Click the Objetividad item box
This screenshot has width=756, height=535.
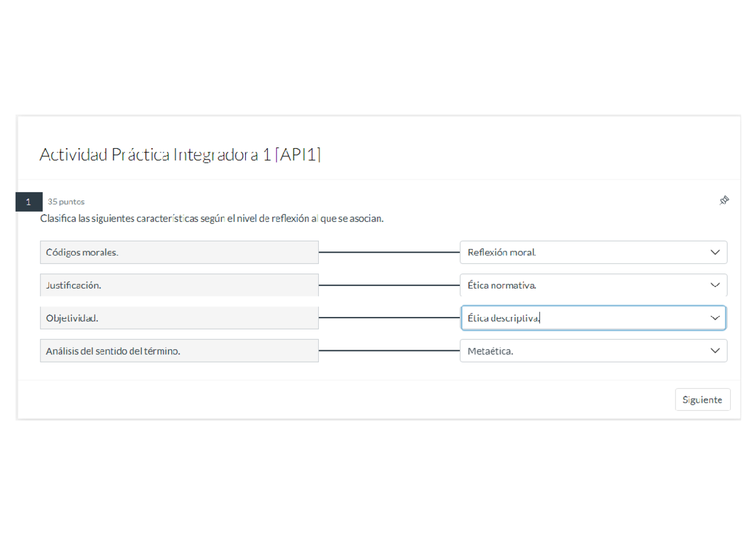(x=179, y=318)
